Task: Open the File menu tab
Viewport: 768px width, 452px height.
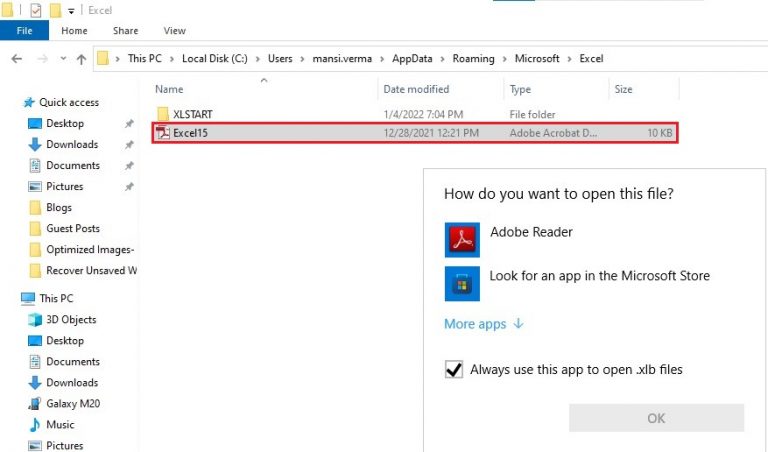Action: pyautogui.click(x=24, y=31)
